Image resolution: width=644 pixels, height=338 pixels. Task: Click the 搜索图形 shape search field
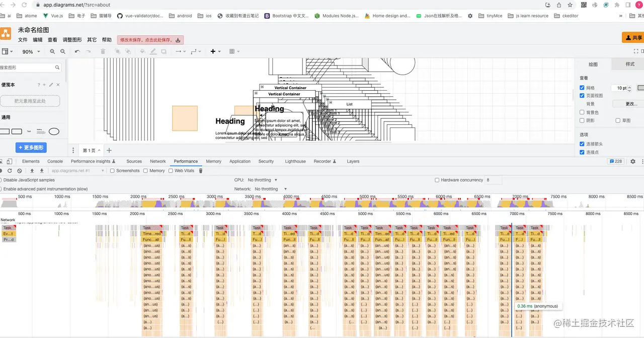pyautogui.click(x=28, y=67)
